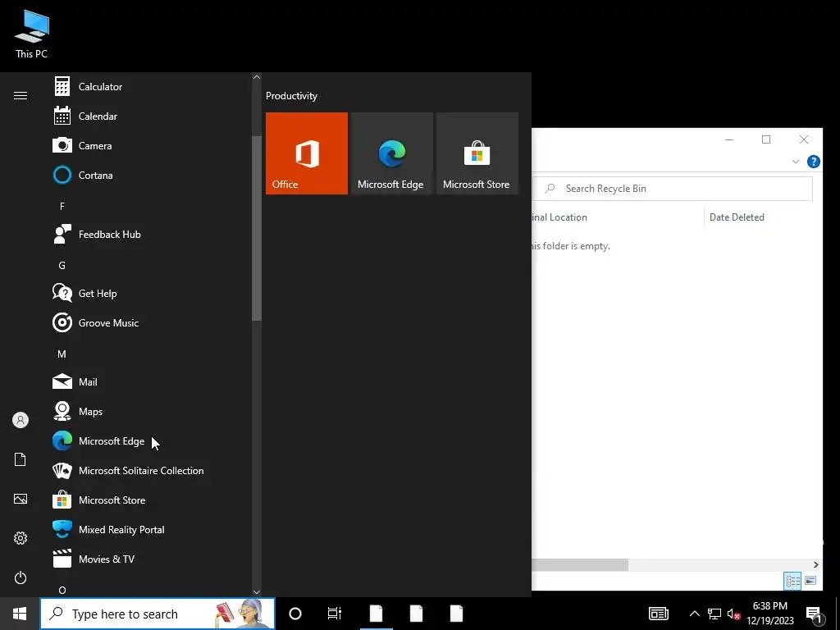Maximize the Recycle Bin window
The width and height of the screenshot is (840, 630).
coord(766,139)
